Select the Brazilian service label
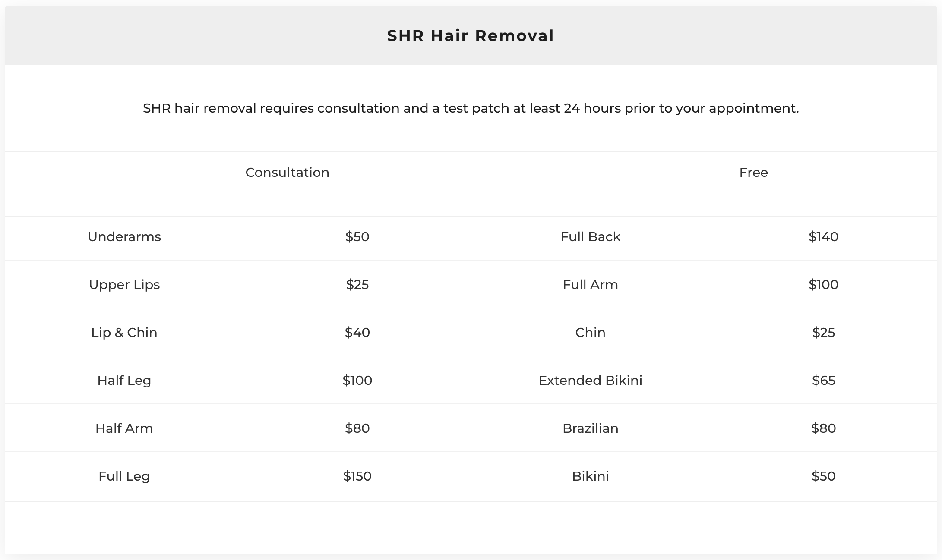Viewport: 942px width, 560px height. click(590, 428)
